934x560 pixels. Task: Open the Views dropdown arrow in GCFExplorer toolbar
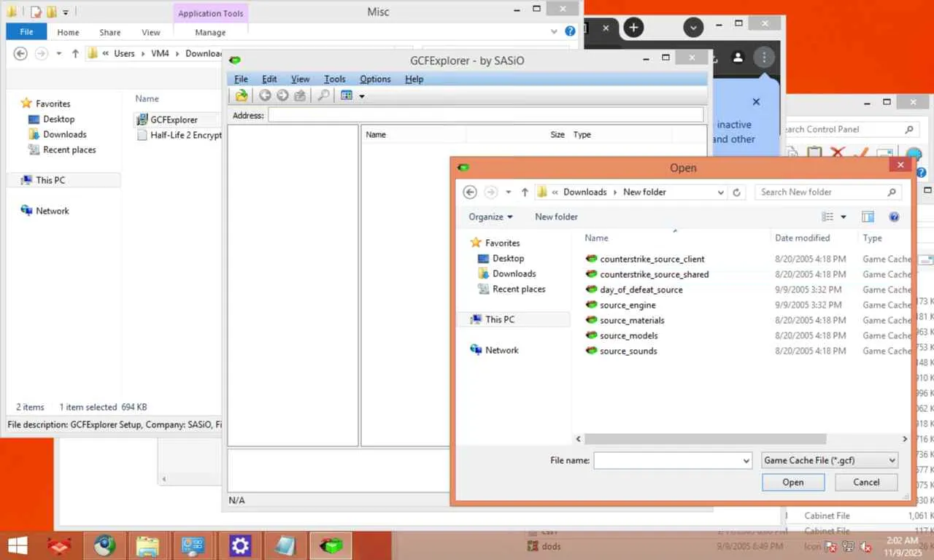361,96
